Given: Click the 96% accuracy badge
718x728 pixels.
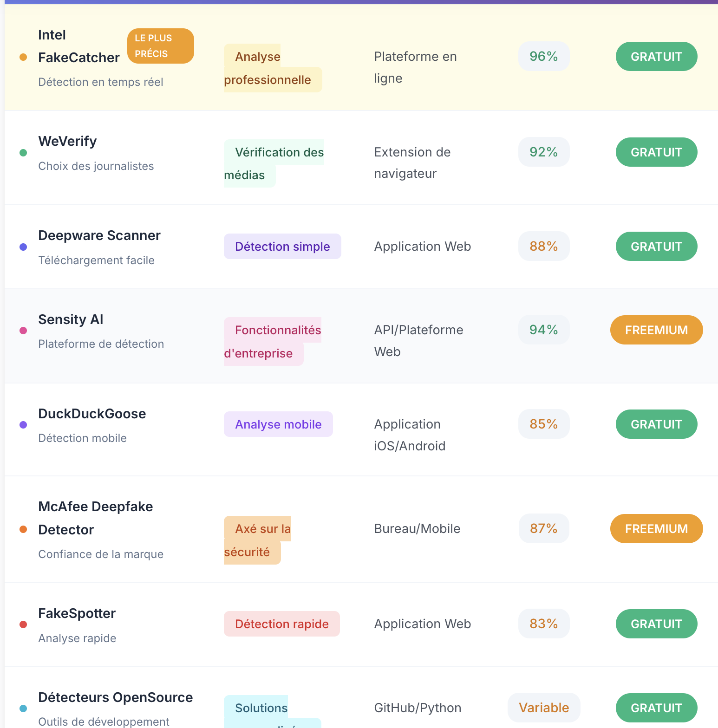Looking at the screenshot, I should (x=543, y=57).
